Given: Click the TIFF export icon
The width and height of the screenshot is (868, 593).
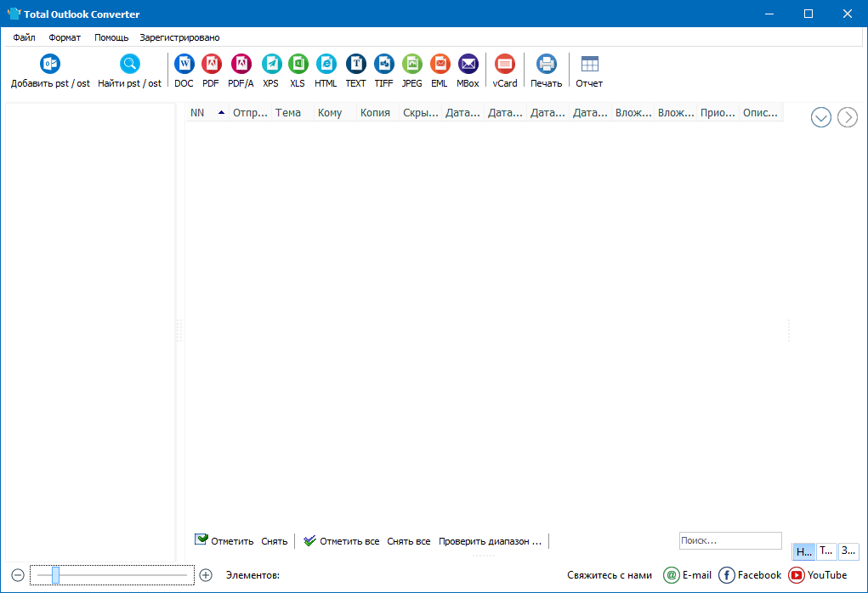Looking at the screenshot, I should pyautogui.click(x=383, y=63).
